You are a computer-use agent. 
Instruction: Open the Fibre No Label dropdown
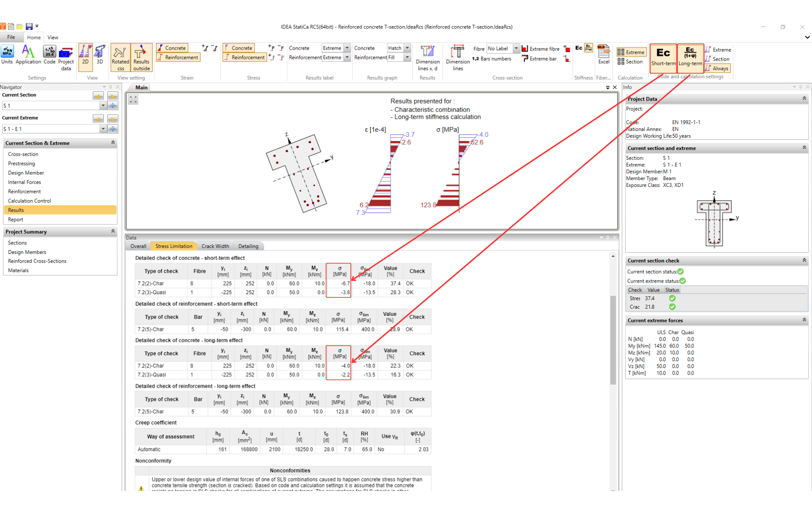[516, 49]
